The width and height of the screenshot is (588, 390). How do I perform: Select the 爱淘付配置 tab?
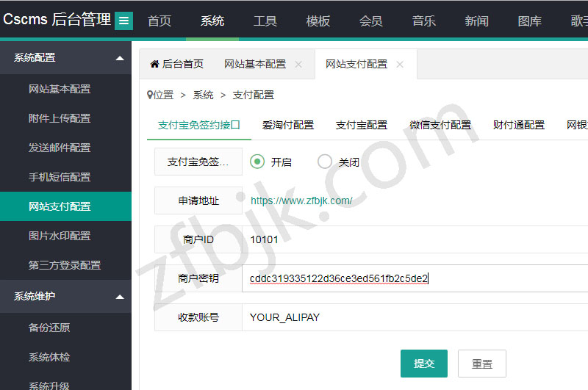click(x=288, y=125)
